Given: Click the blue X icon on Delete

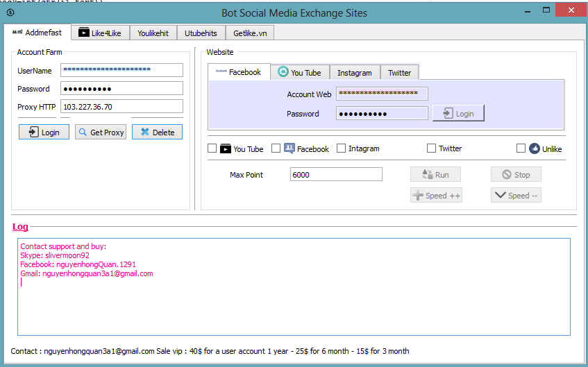Looking at the screenshot, I should (145, 132).
